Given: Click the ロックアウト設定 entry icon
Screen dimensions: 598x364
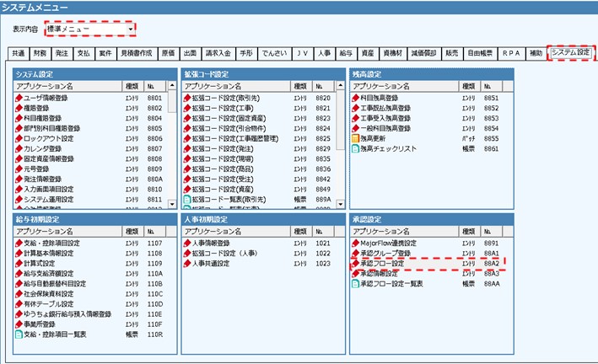Looking at the screenshot, I should 19,138.
